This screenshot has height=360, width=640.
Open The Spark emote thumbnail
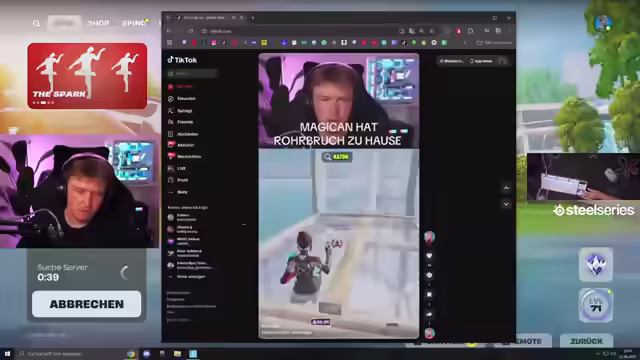[87, 76]
